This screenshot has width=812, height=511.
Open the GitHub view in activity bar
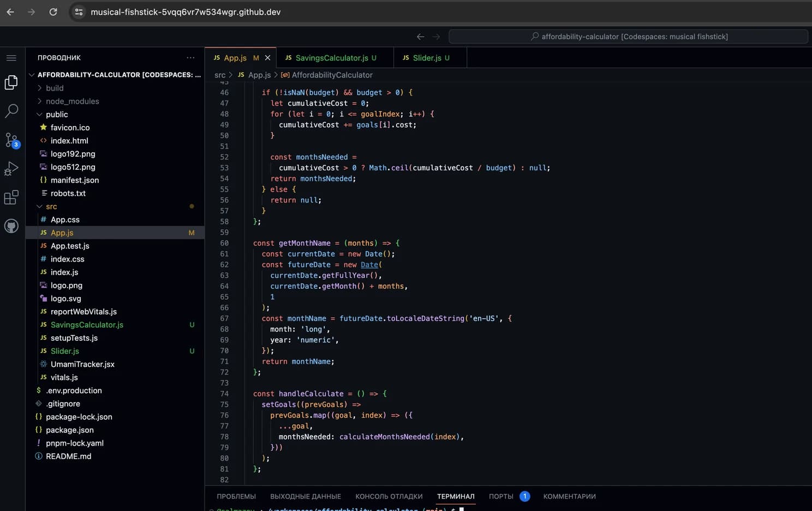(11, 226)
